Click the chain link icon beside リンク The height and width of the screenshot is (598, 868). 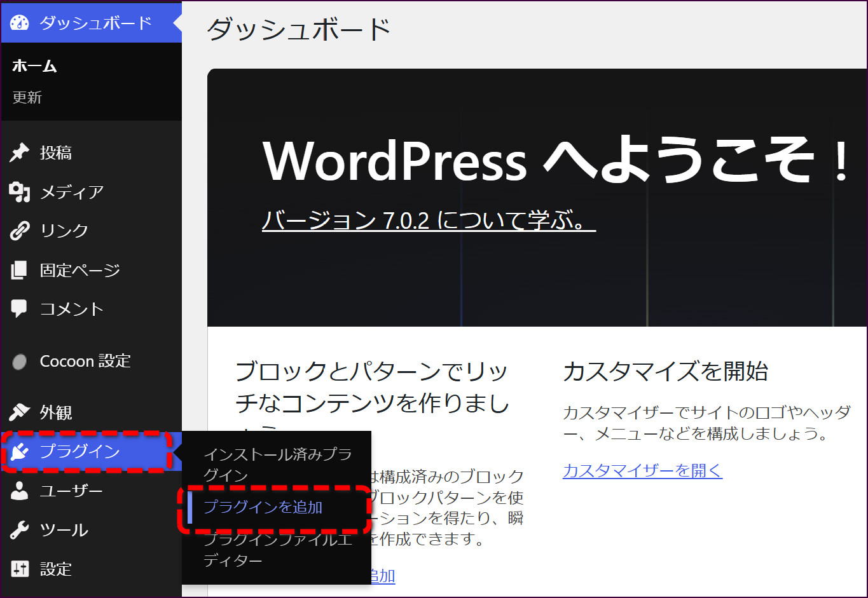pyautogui.click(x=20, y=231)
